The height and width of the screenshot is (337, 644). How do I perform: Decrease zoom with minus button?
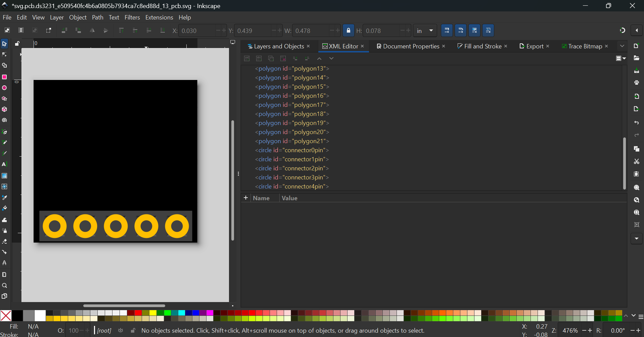584,331
